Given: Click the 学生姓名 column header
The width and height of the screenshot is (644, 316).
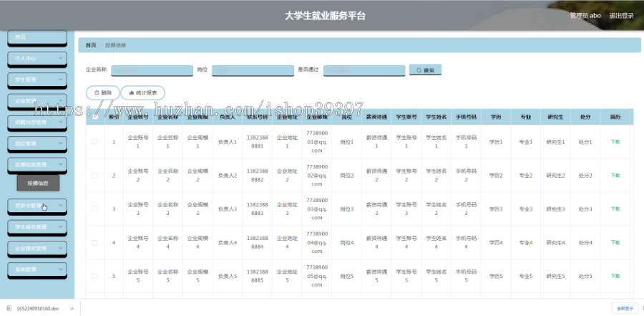Looking at the screenshot, I should pos(436,118).
